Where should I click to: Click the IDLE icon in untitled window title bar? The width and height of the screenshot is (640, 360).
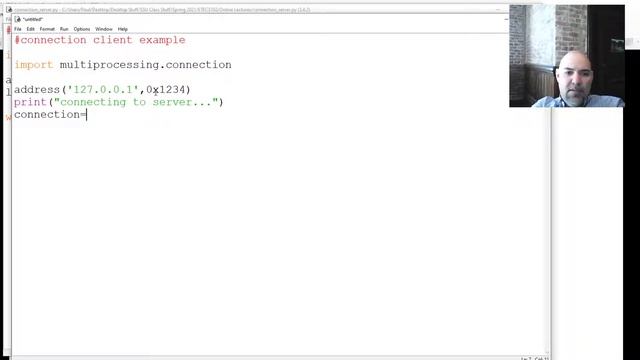17,19
